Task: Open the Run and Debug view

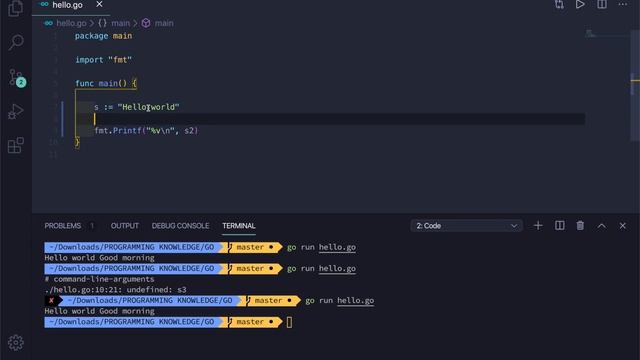Action: coord(16,111)
